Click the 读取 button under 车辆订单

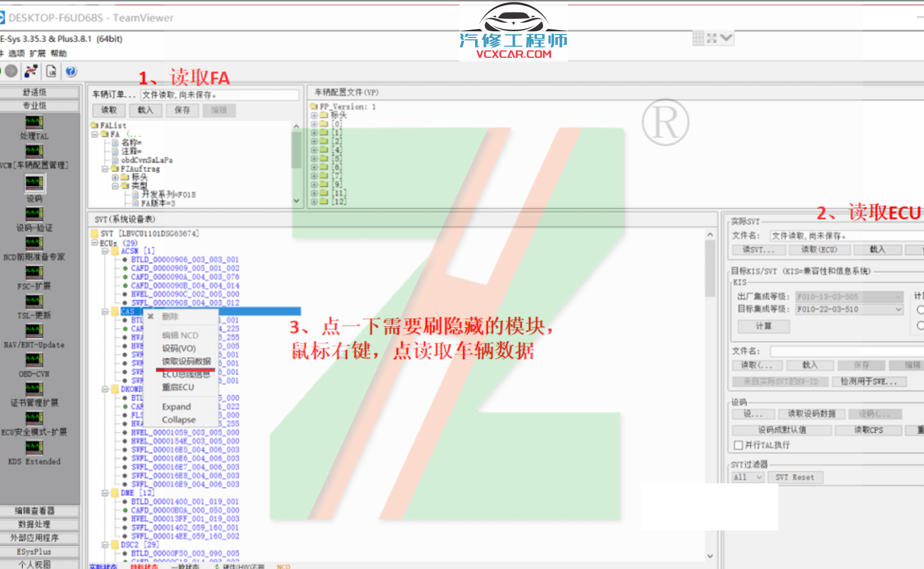(108, 110)
